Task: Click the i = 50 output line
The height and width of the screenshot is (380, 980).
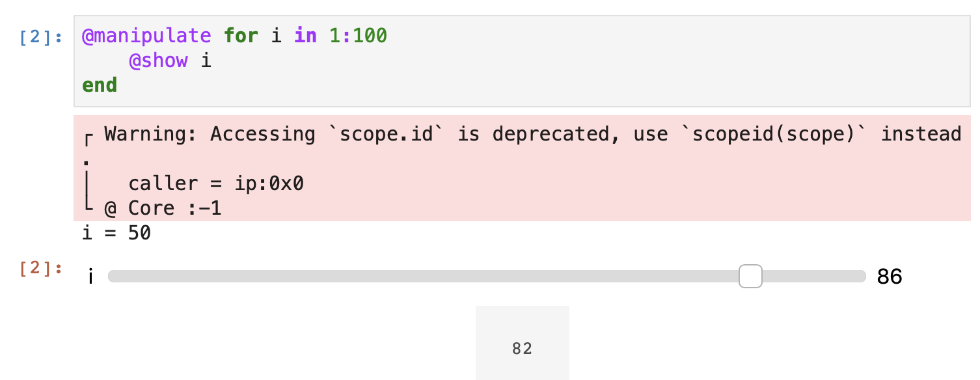Action: coord(117,232)
